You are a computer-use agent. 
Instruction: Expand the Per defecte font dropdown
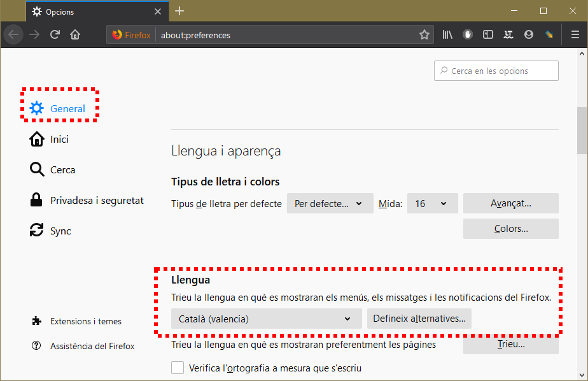click(330, 203)
